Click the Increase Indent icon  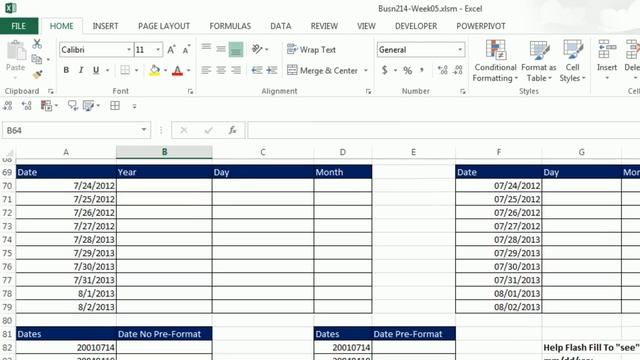pyautogui.click(x=272, y=70)
